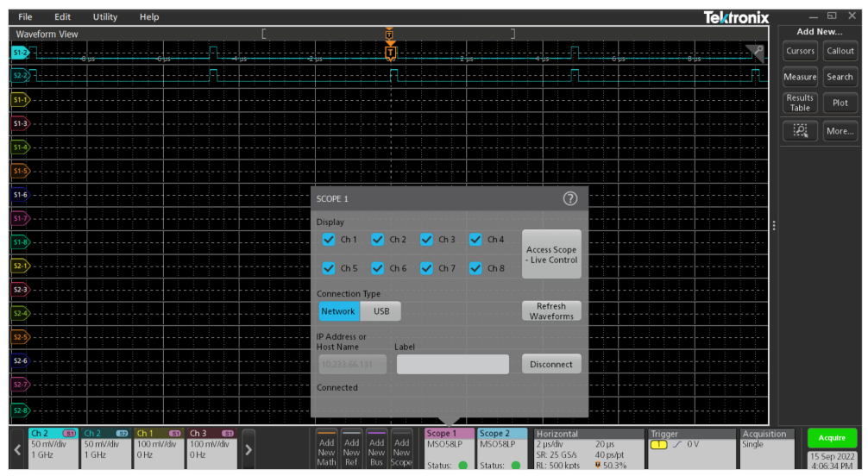Screen dimensions: 868x476
Task: Click Add New Bus
Action: tap(376, 449)
